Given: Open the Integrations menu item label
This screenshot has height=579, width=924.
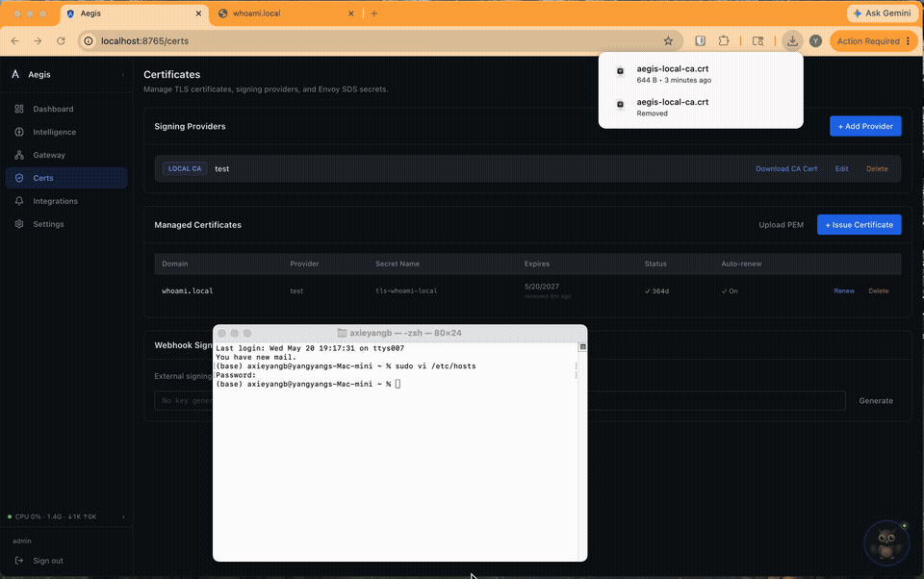Looking at the screenshot, I should click(56, 201).
